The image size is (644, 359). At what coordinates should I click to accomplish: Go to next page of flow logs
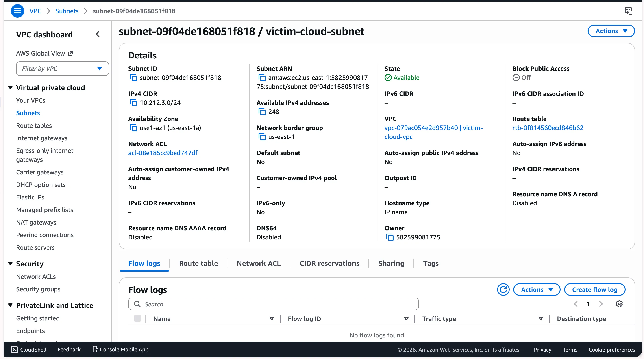point(601,304)
